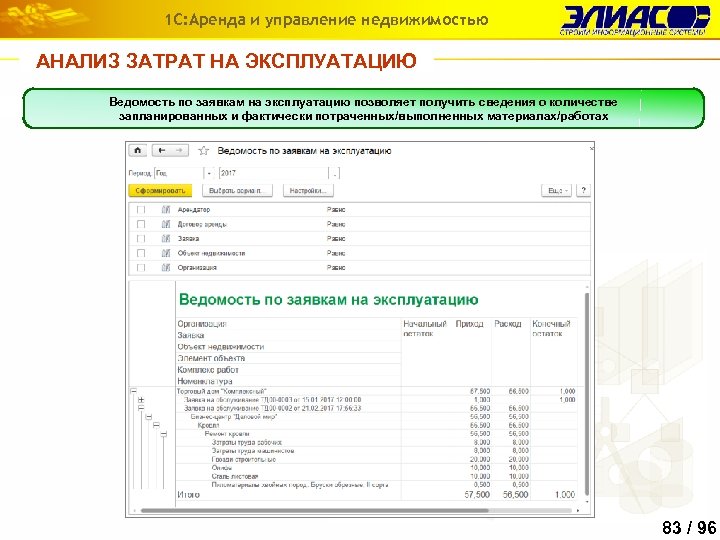
Task: Click the Равно comparison for Организация
Action: [336, 267]
